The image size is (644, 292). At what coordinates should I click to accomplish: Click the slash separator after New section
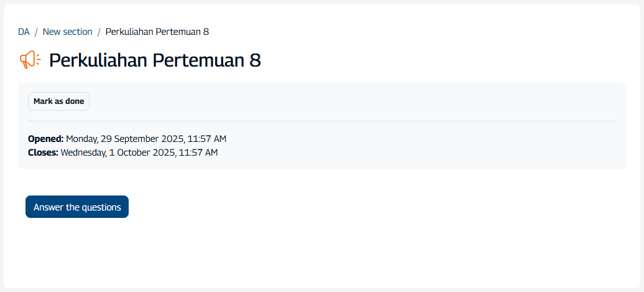tap(99, 32)
